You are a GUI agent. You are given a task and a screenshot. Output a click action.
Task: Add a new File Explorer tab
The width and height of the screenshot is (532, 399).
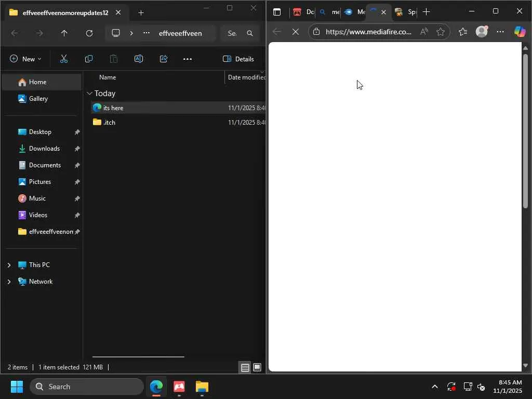[x=141, y=13]
